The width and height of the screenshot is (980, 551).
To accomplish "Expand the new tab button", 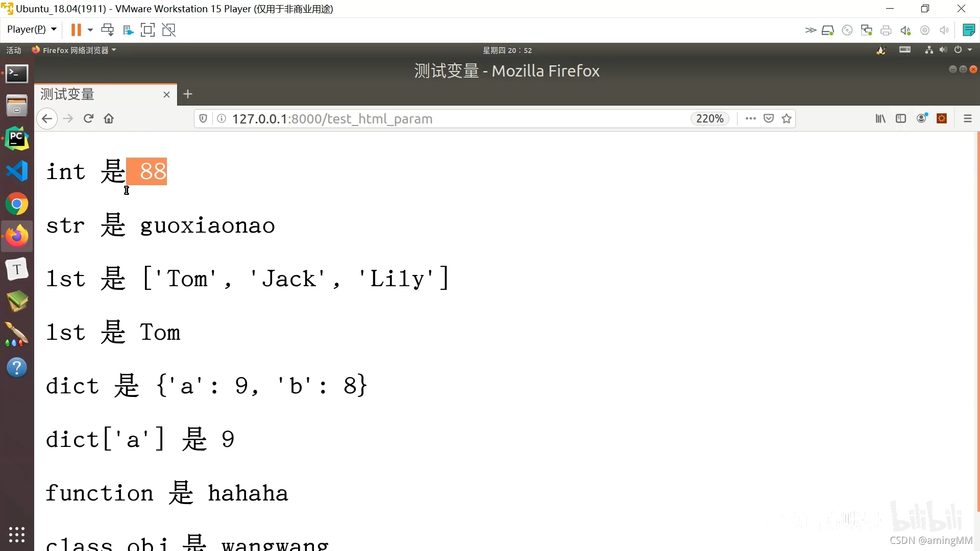I will 187,93.
